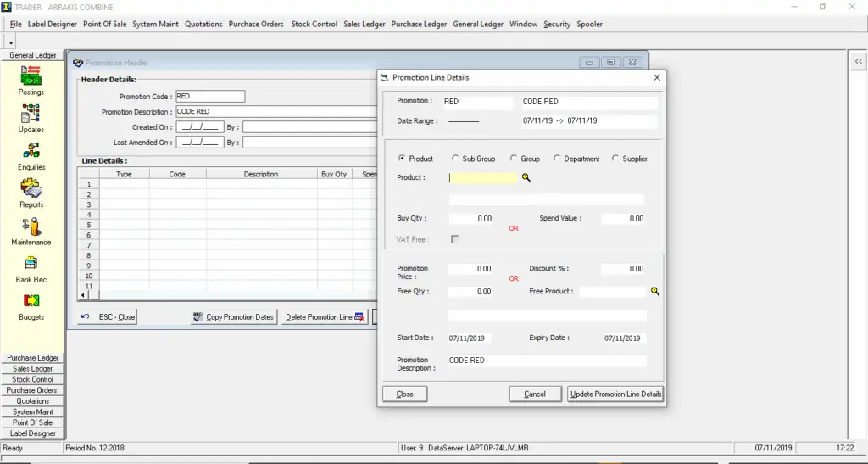868x464 pixels.
Task: Click the Spend Value field
Action: coord(623,219)
